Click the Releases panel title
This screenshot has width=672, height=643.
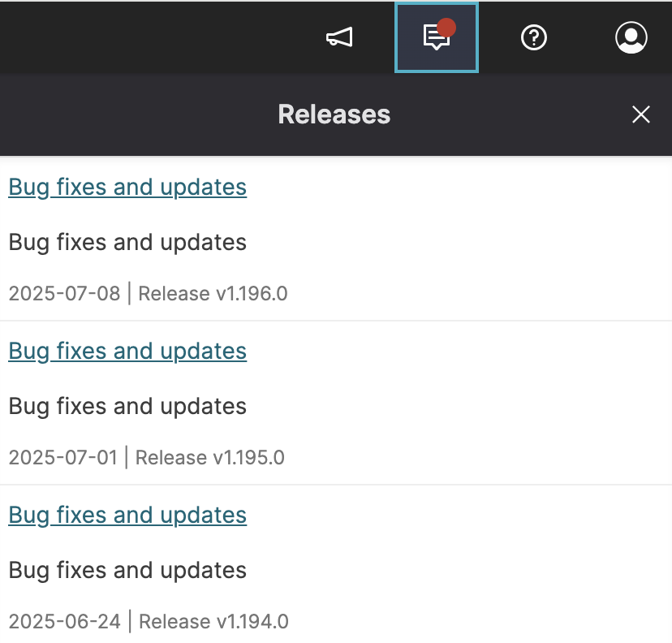point(334,114)
